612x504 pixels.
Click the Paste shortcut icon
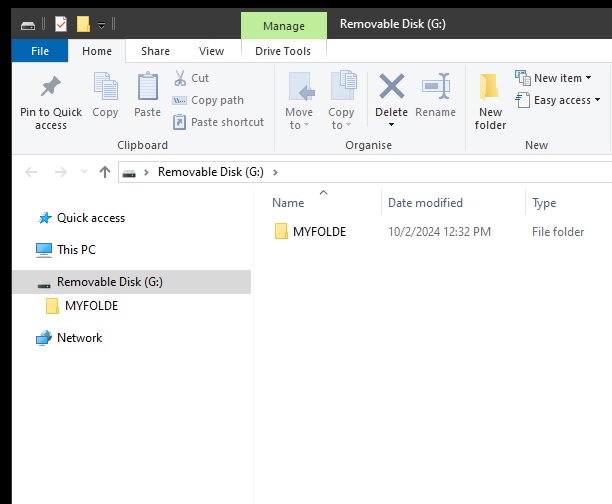point(180,122)
